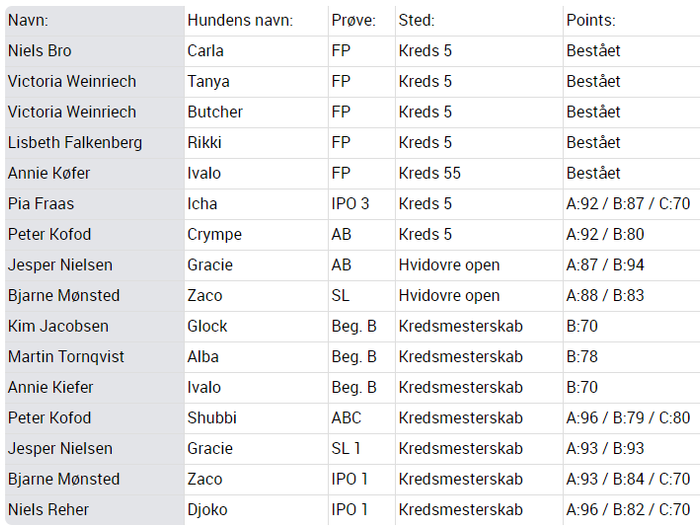
Task: Select the Kim Jacobsen name cell
Action: (x=95, y=326)
